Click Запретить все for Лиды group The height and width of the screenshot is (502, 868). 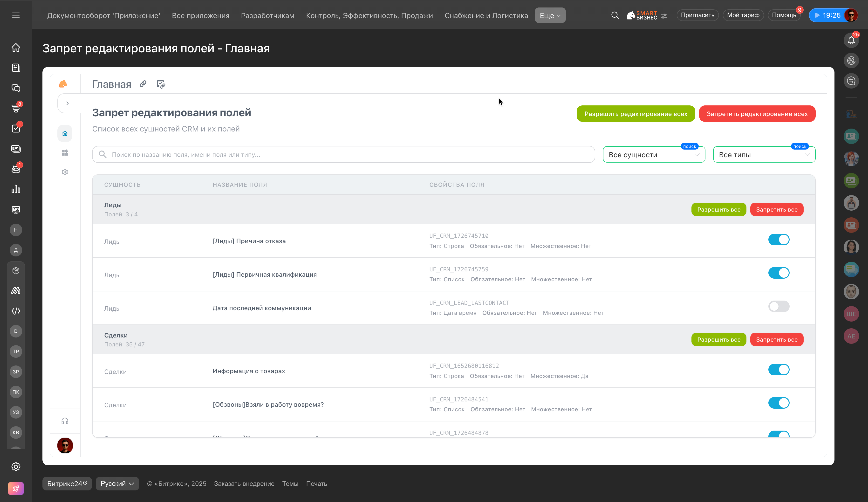point(776,209)
